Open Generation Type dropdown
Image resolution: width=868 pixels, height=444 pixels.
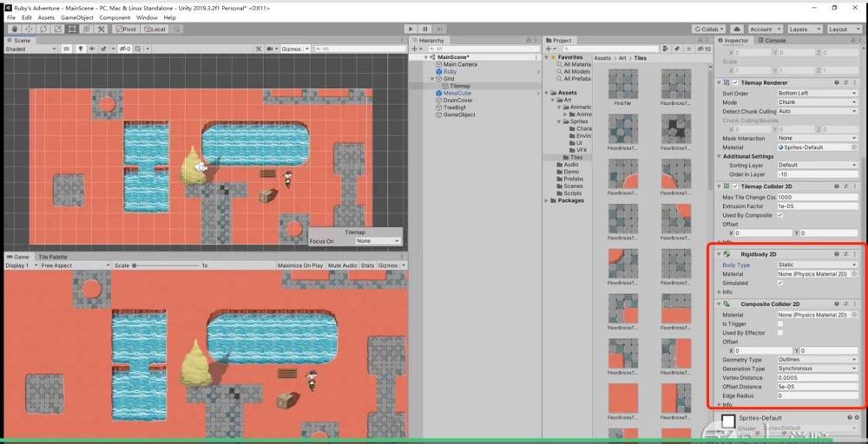click(x=818, y=369)
